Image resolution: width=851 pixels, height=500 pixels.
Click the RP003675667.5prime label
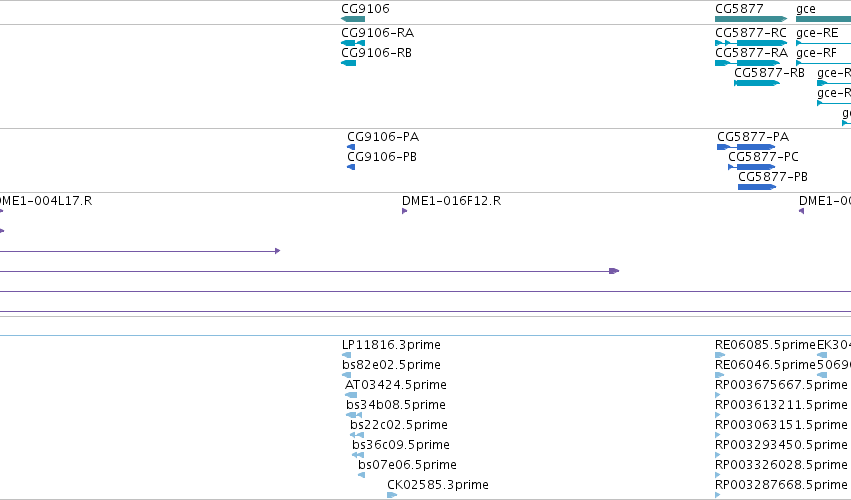pyautogui.click(x=781, y=385)
